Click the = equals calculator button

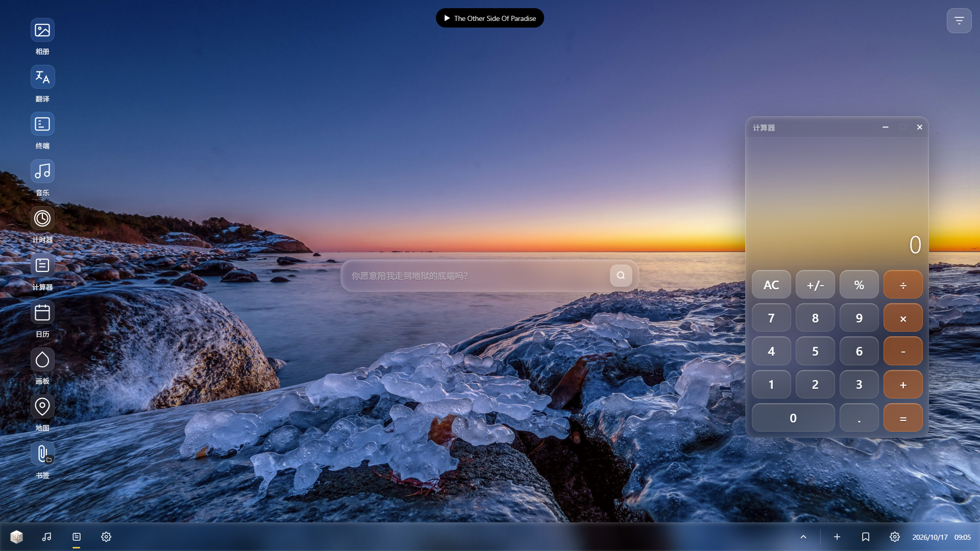[903, 418]
